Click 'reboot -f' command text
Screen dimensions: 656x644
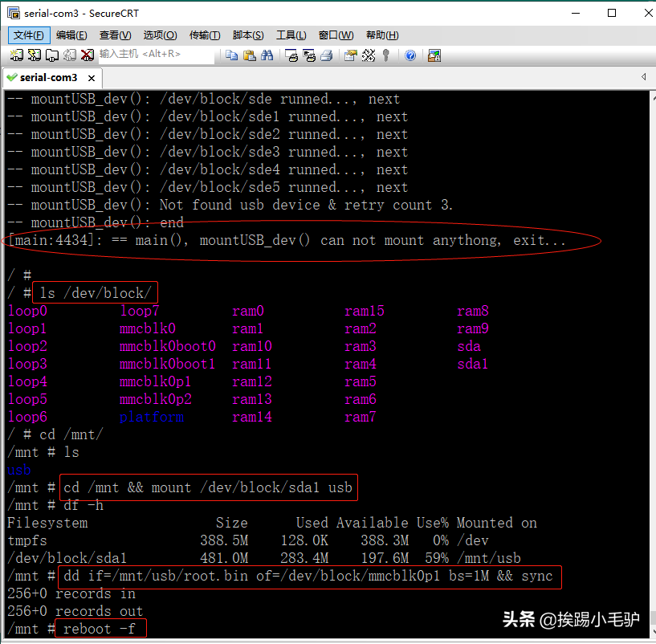tap(100, 629)
